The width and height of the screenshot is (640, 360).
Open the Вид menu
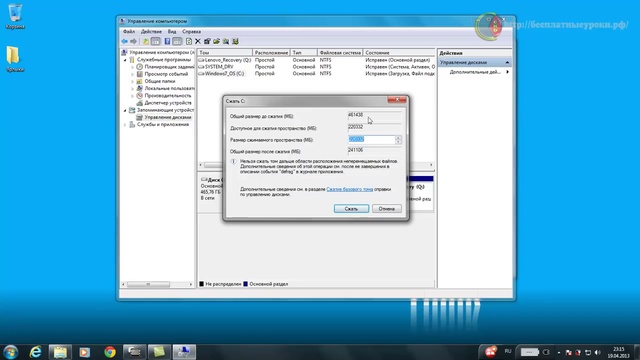pos(172,31)
